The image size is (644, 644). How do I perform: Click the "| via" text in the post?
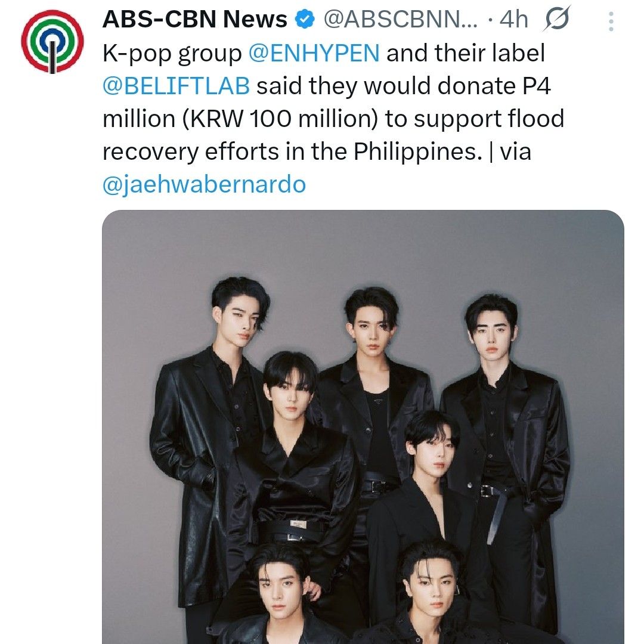click(x=510, y=151)
